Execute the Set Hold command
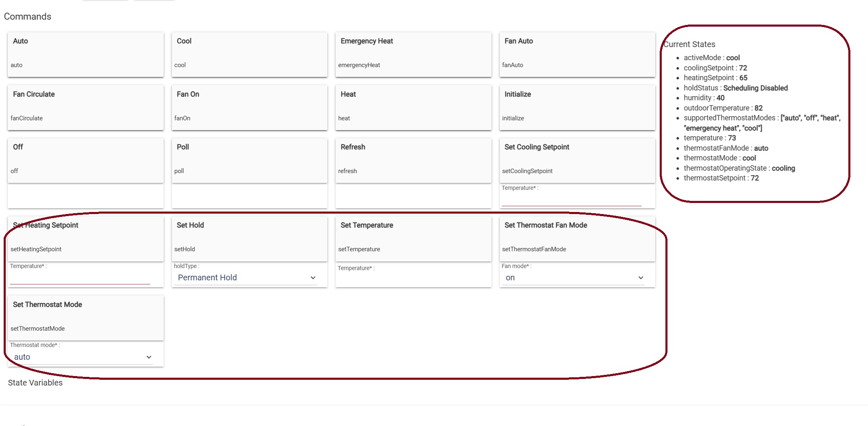 [249, 238]
